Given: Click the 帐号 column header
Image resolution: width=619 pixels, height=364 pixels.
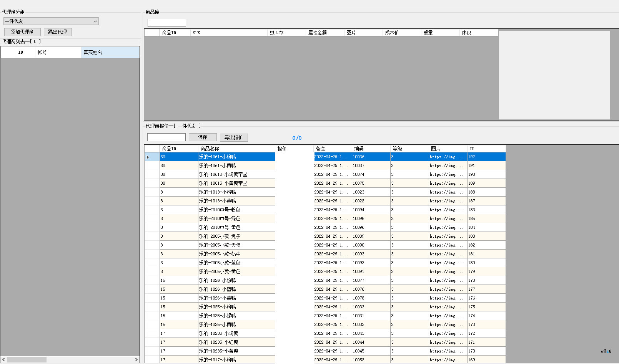Looking at the screenshot, I should pyautogui.click(x=58, y=52).
